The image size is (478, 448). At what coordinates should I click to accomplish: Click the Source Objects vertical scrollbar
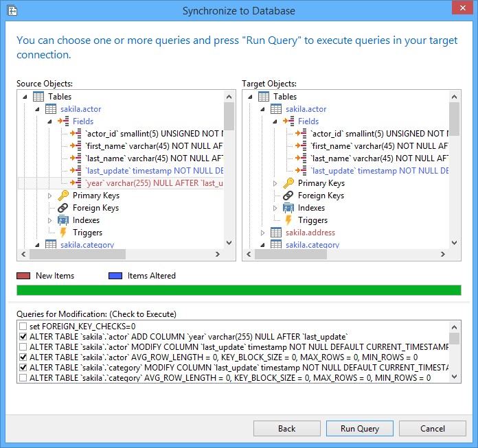(x=229, y=172)
